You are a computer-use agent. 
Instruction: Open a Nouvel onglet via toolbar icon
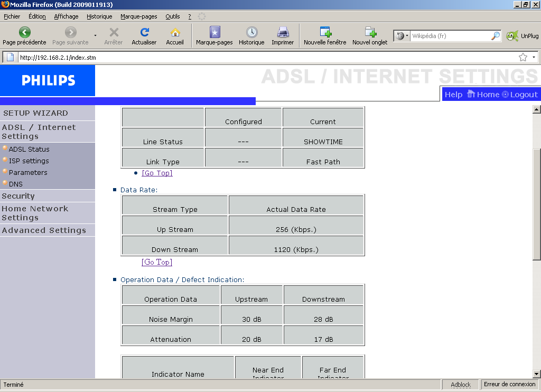(370, 32)
